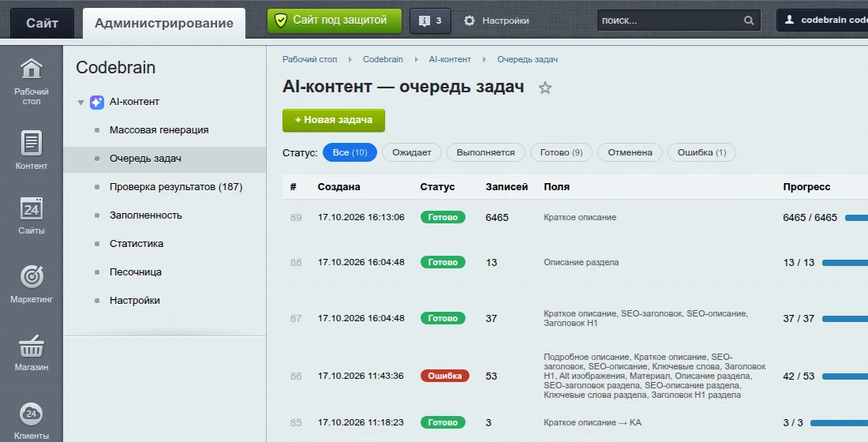Click the Прогресс column header
This screenshot has height=442, width=868.
pos(806,186)
